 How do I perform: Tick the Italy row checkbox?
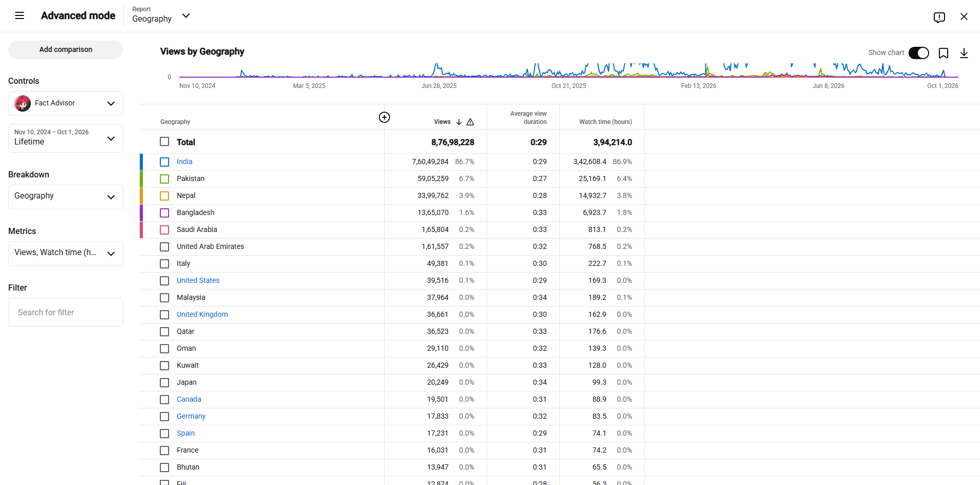[x=164, y=264]
